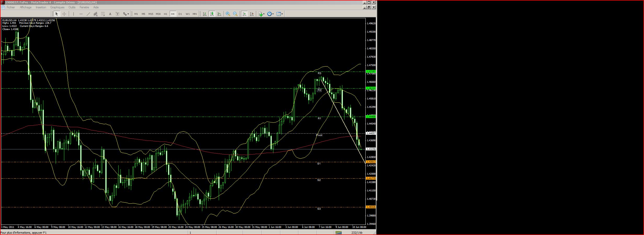The width and height of the screenshot is (644, 235).
Task: Click the R2 pivot level label
Action: point(319,90)
